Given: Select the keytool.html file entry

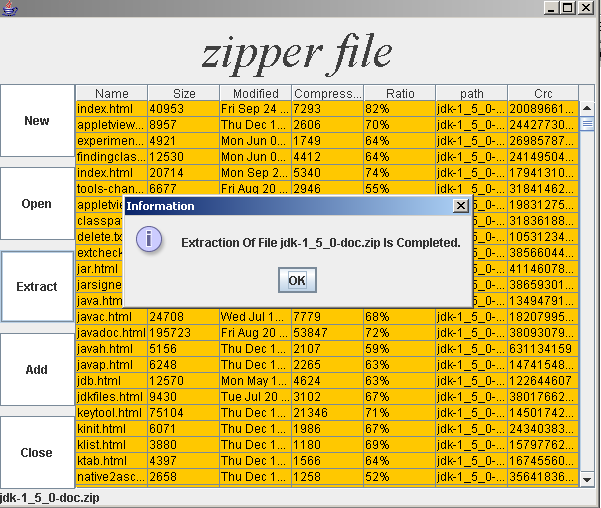Looking at the screenshot, I should [x=111, y=413].
